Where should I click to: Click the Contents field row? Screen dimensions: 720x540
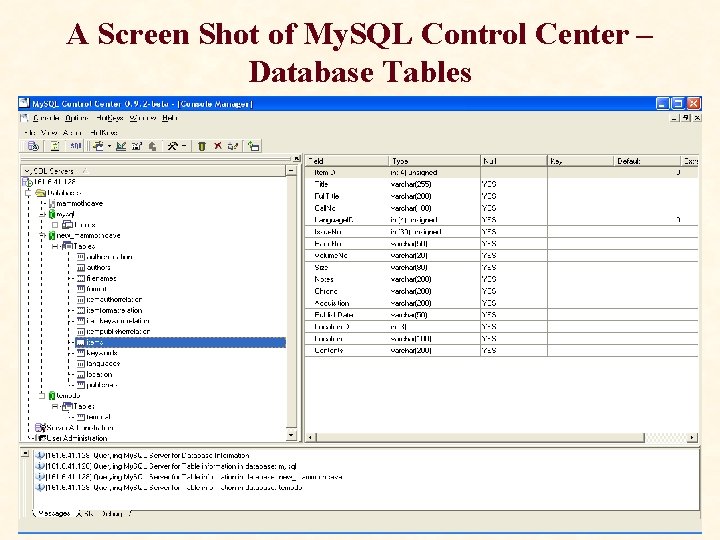501,350
